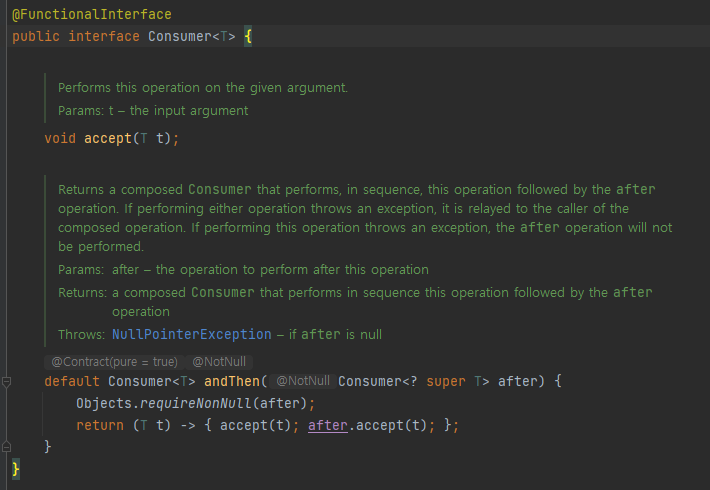Click the @NotNull inlay hint above default
This screenshot has height=490, width=710.
coord(219,362)
